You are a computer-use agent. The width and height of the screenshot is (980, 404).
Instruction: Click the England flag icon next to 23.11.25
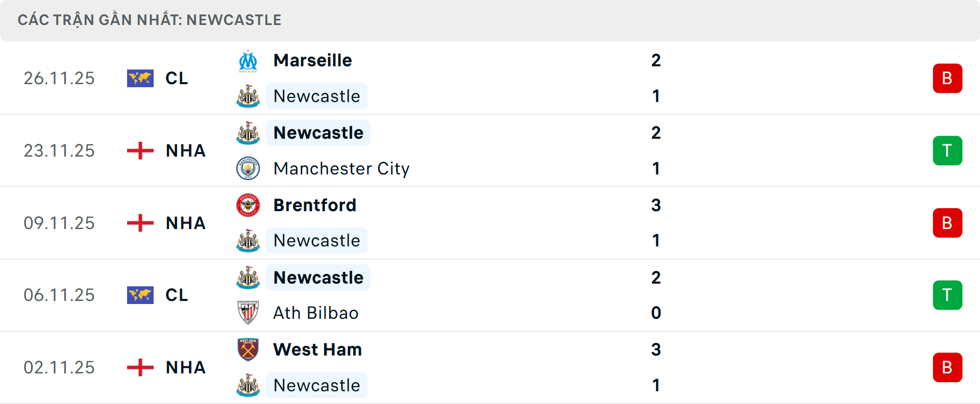(140, 150)
